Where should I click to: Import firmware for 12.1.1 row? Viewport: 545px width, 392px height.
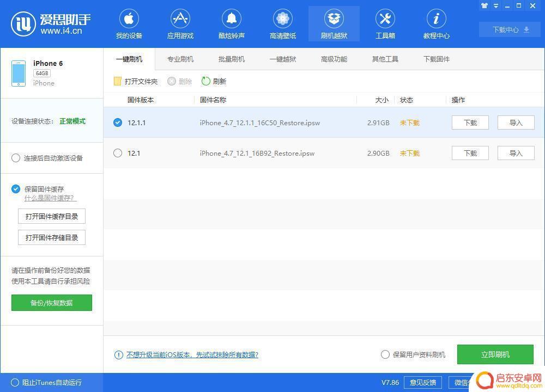[516, 122]
